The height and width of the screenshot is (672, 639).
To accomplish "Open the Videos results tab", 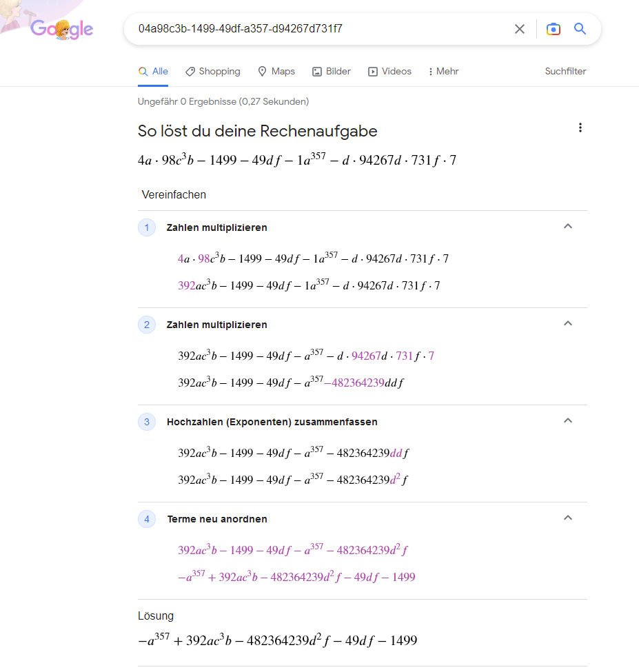I will coord(389,72).
